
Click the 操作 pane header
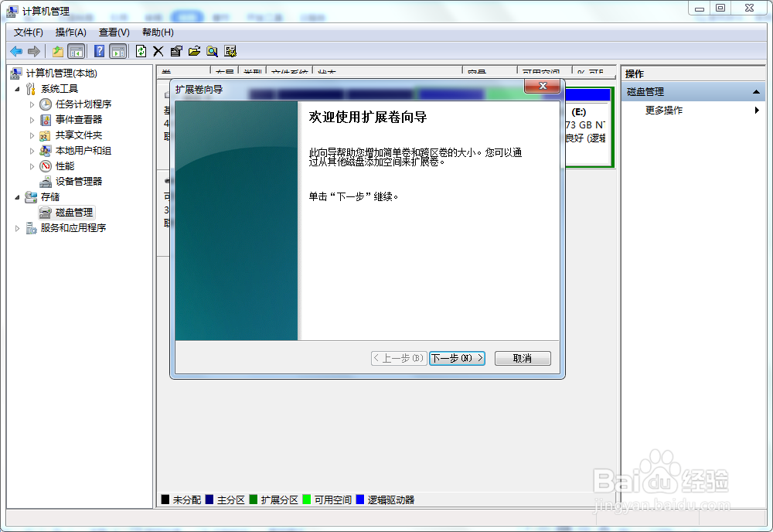693,74
